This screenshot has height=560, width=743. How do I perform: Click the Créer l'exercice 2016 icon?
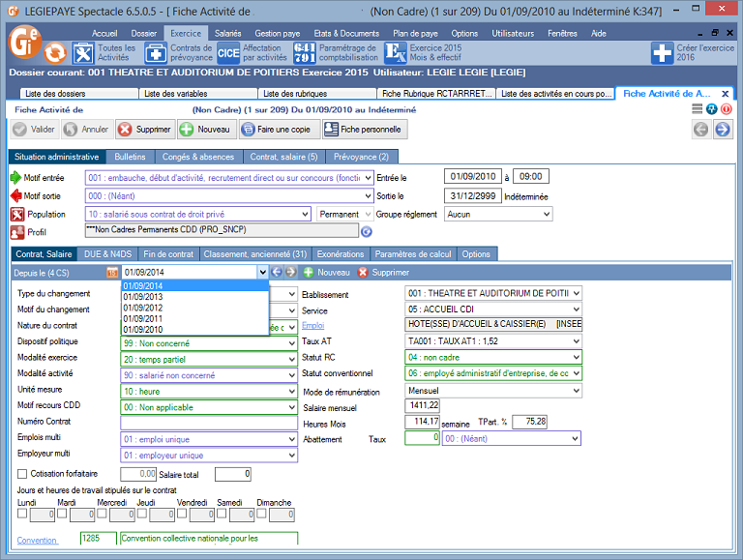point(663,52)
